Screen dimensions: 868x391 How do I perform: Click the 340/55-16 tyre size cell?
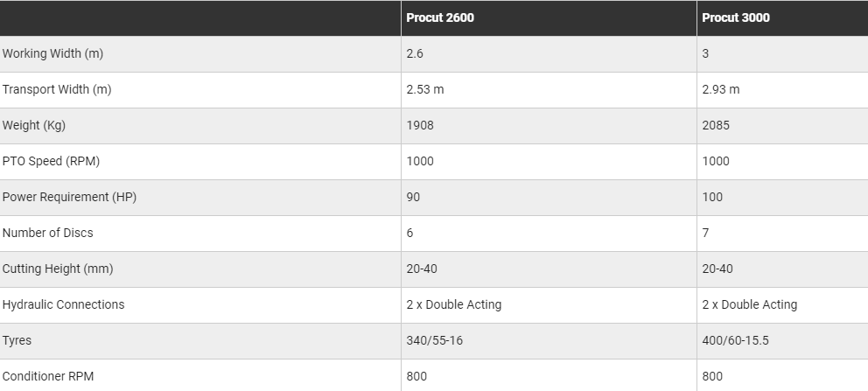pyautogui.click(x=435, y=340)
